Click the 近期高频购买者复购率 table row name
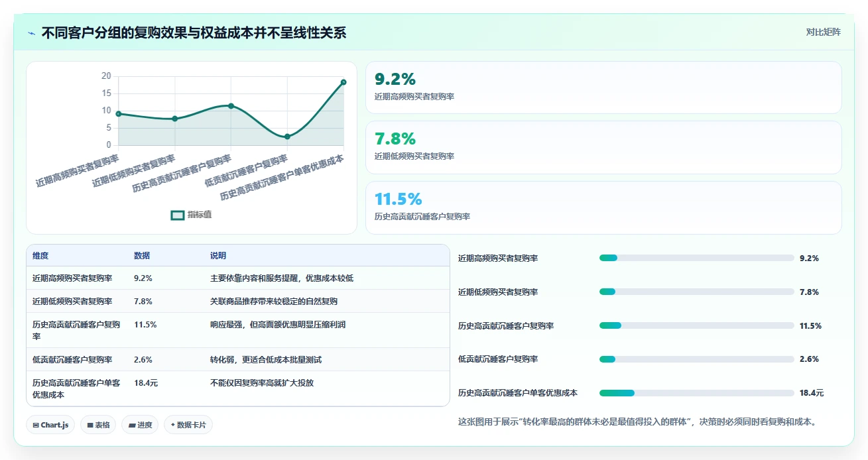Image resolution: width=868 pixels, height=460 pixels. coord(72,278)
